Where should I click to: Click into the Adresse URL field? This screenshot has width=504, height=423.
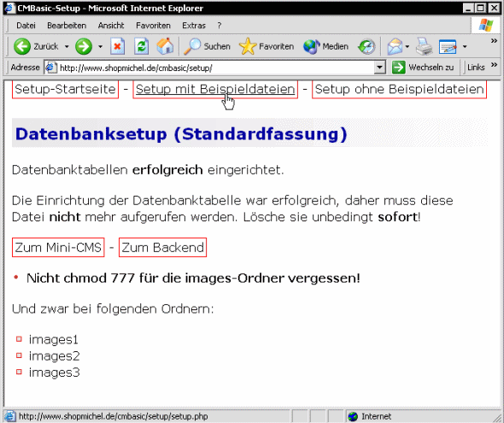pyautogui.click(x=214, y=68)
